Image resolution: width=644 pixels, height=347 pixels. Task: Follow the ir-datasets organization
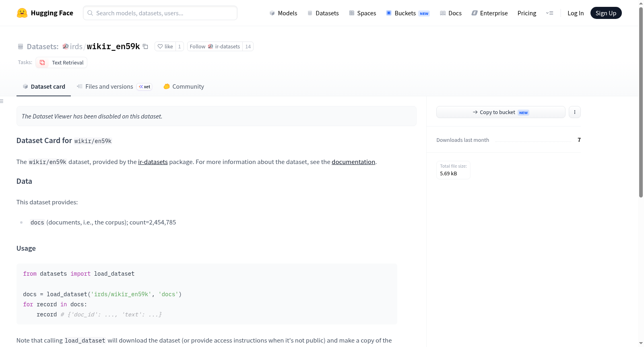pos(215,46)
